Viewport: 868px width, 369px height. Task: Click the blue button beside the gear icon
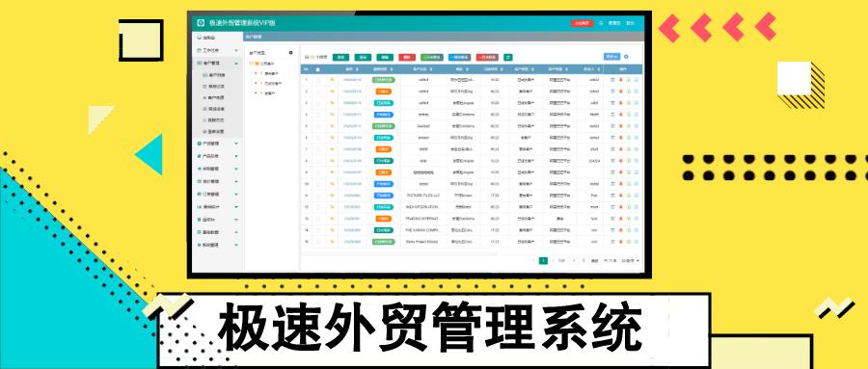click(x=611, y=57)
